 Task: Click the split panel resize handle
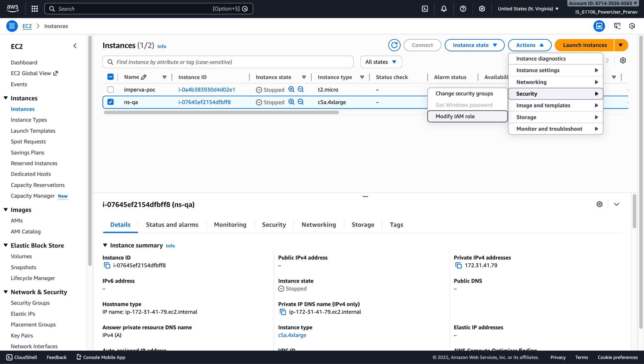(365, 196)
